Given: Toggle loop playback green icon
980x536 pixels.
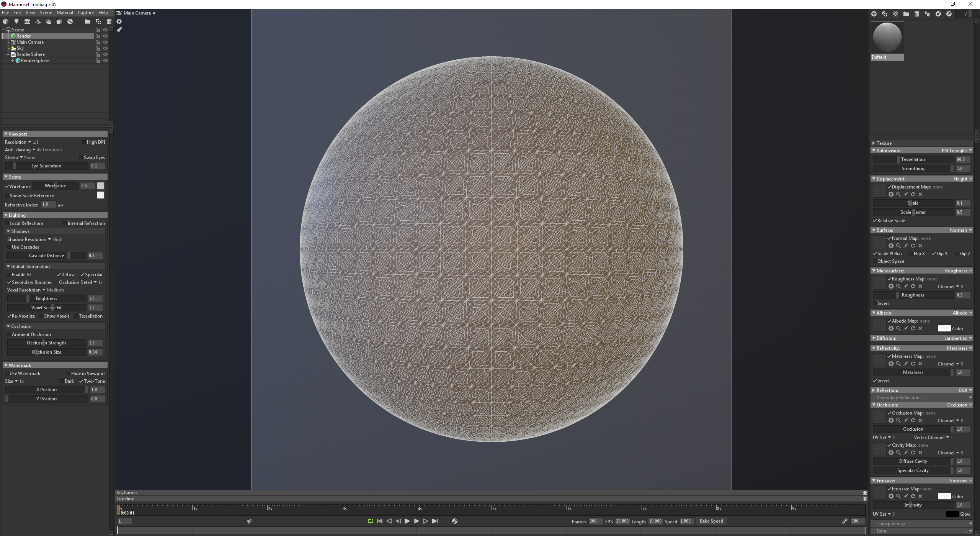Looking at the screenshot, I should [371, 521].
